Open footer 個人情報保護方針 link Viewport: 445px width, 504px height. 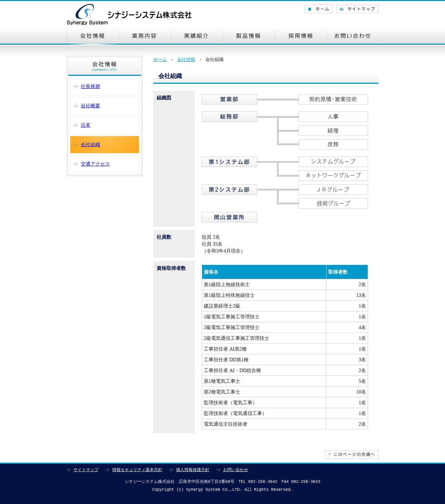pos(193,470)
